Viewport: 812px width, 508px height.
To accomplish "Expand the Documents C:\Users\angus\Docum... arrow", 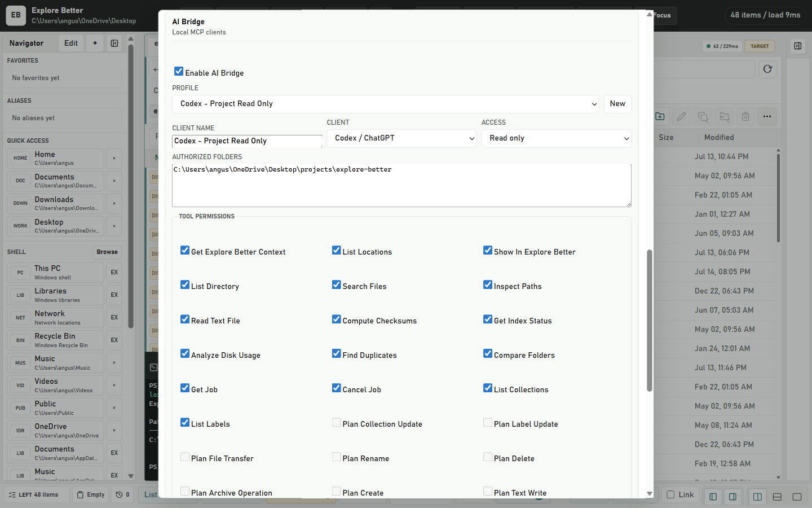I will click(x=114, y=181).
